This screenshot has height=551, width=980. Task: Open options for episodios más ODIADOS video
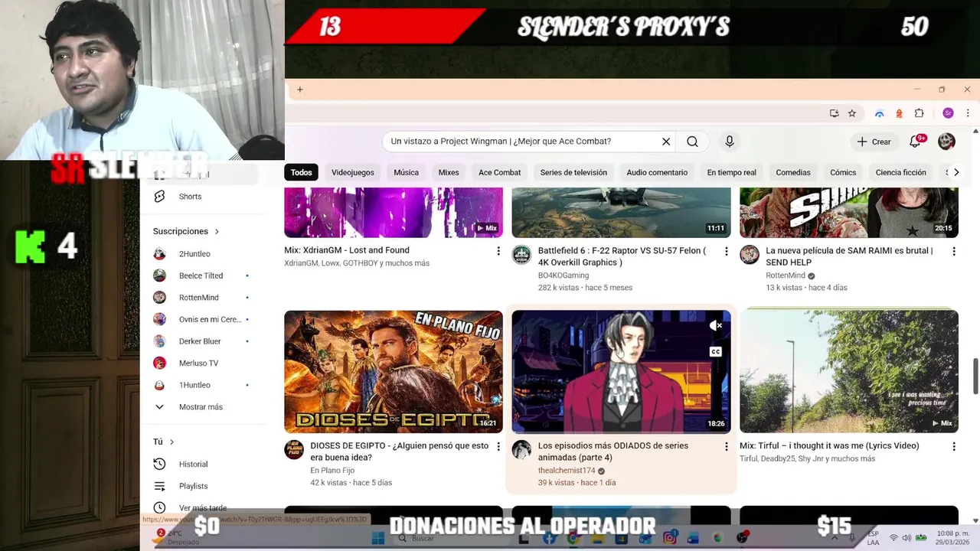click(x=727, y=446)
